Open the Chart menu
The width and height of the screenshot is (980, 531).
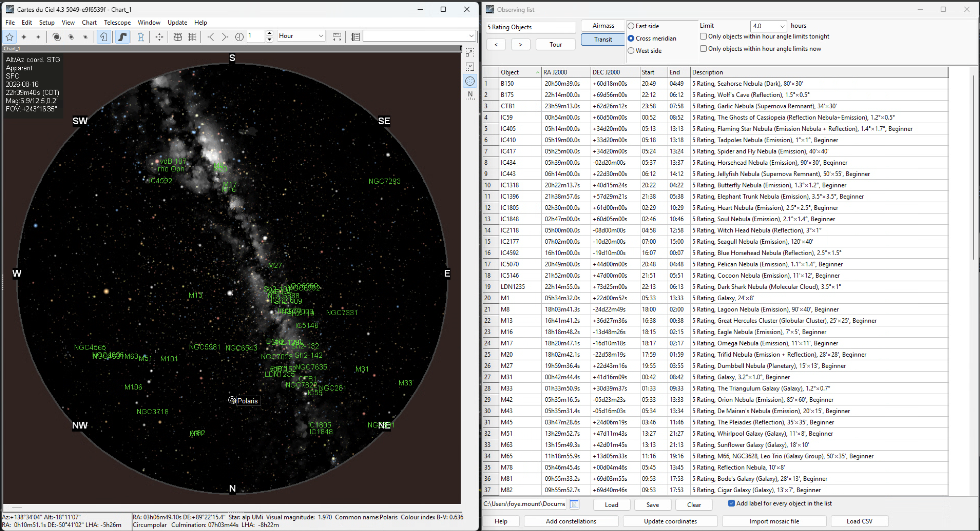(89, 22)
